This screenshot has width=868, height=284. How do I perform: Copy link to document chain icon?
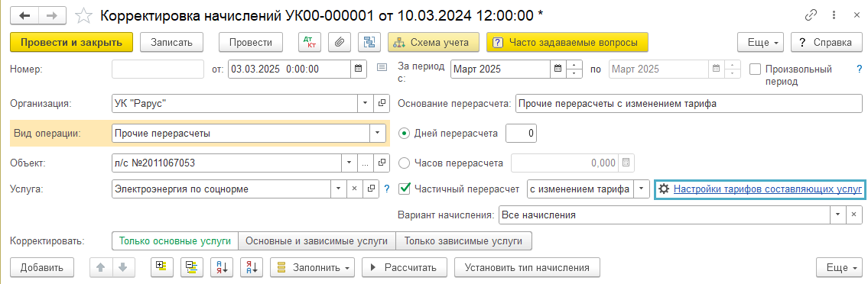tap(811, 15)
